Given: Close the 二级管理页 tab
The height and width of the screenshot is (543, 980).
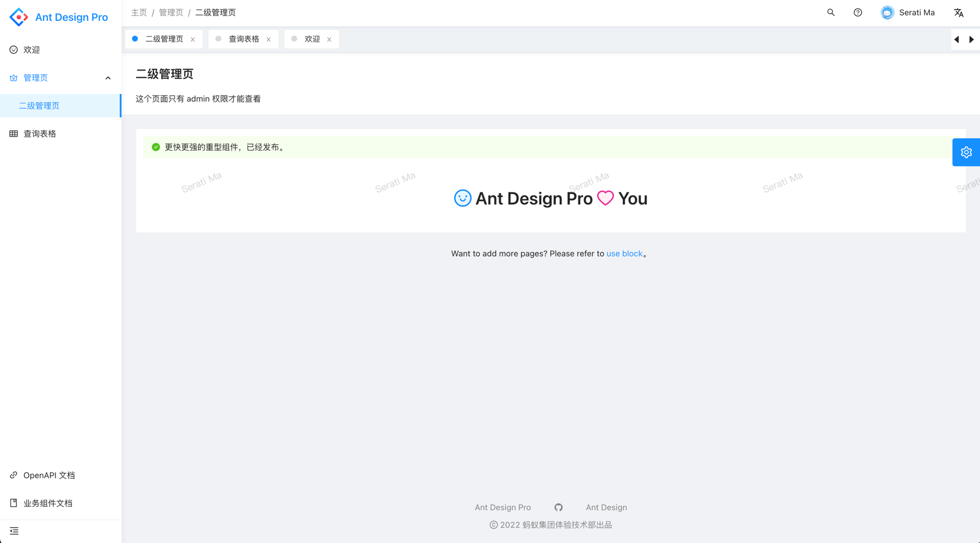Looking at the screenshot, I should click(x=193, y=40).
